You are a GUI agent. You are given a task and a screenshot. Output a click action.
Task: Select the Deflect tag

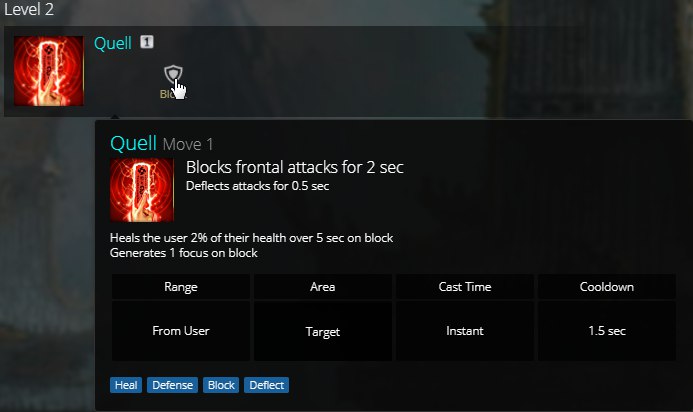point(267,385)
